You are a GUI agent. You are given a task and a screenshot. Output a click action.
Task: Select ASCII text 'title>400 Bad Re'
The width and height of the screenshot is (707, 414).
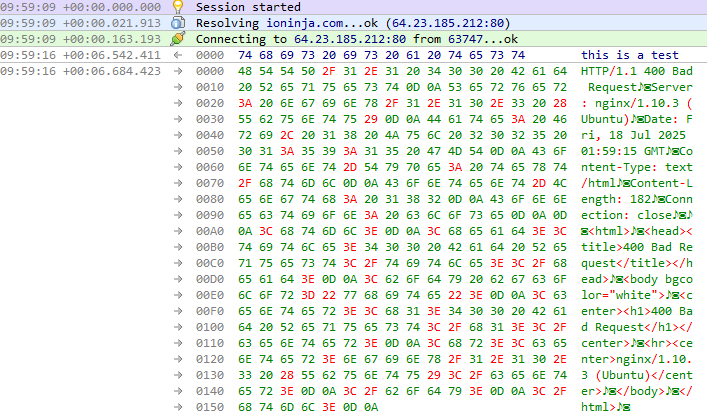[637, 247]
